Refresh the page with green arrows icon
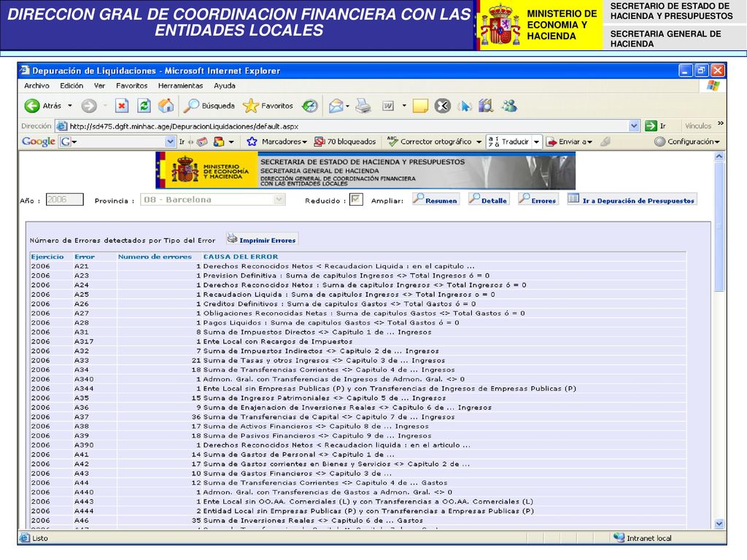 [144, 106]
